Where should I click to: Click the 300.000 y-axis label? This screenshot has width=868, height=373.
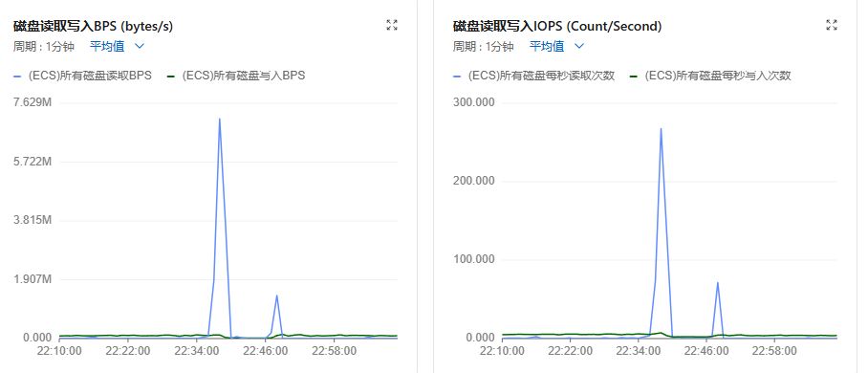(x=474, y=103)
